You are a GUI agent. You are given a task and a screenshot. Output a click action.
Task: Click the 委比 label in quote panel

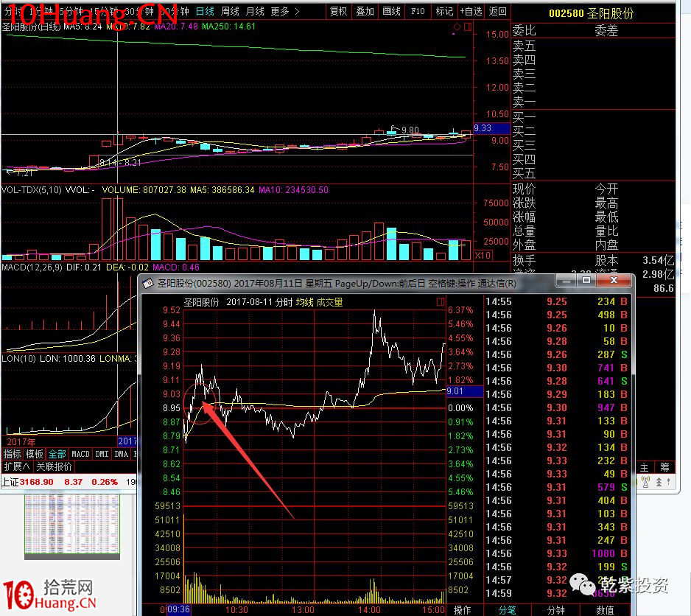(x=524, y=30)
